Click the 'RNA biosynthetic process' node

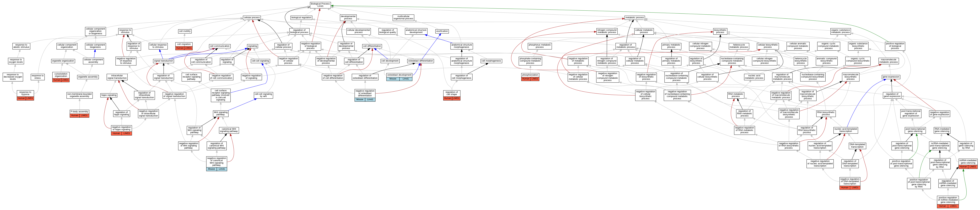826,114
